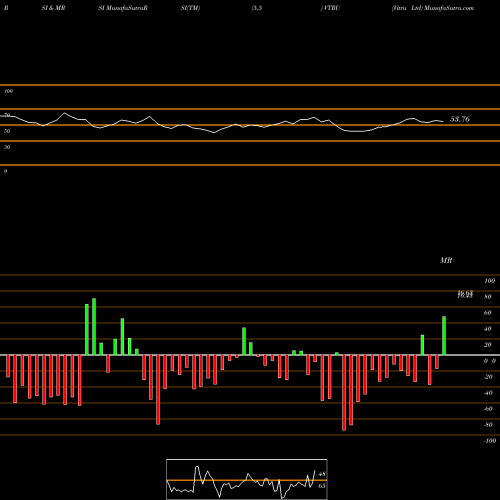
Task: Click the RSI value 53.76 label
Action: click(460, 119)
